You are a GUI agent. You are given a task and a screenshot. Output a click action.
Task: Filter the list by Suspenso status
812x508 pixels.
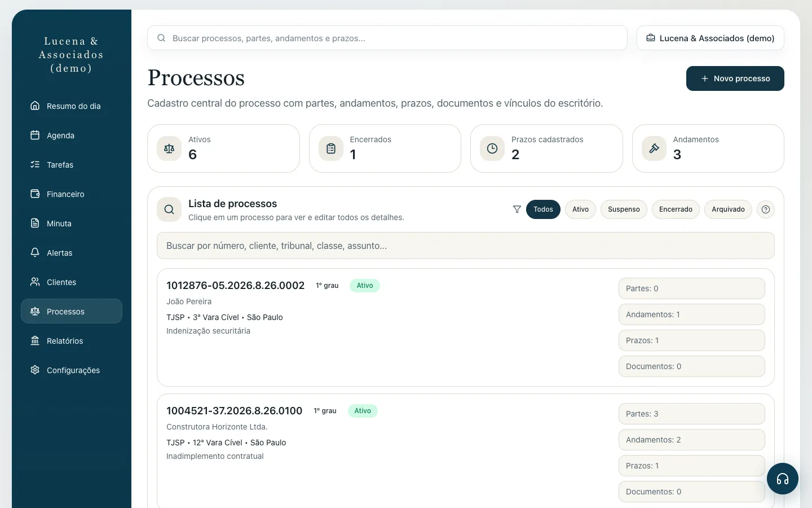[624, 209]
